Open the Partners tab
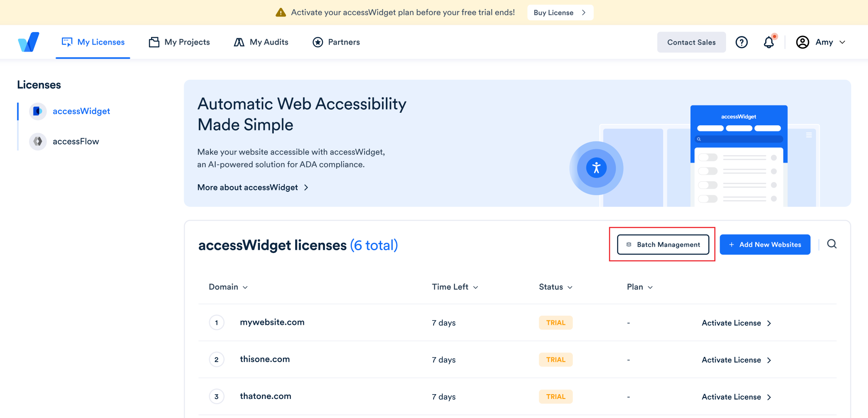 (x=336, y=42)
